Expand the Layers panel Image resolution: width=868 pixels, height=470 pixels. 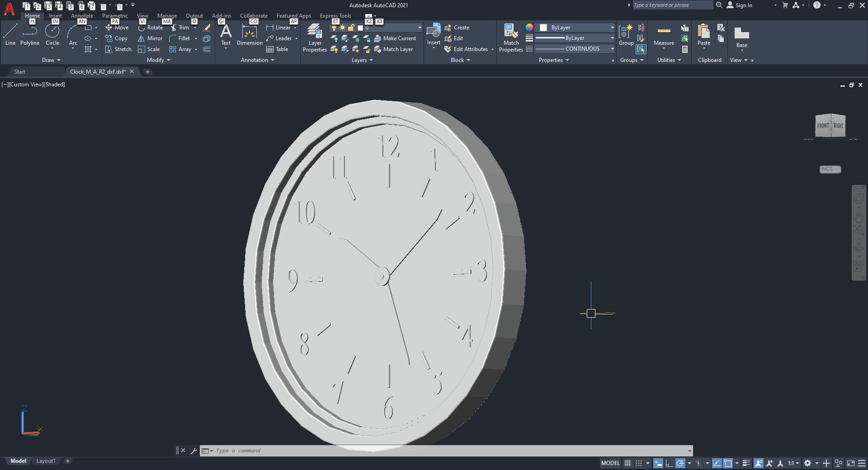362,60
